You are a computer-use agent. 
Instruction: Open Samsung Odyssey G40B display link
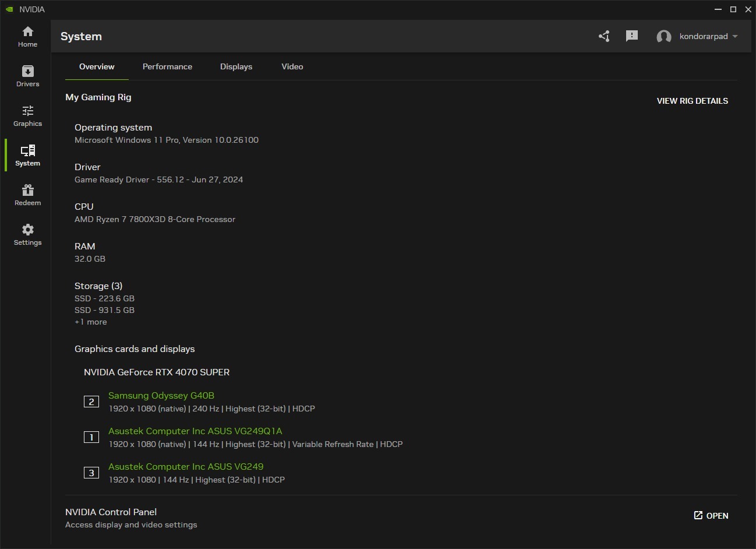161,396
